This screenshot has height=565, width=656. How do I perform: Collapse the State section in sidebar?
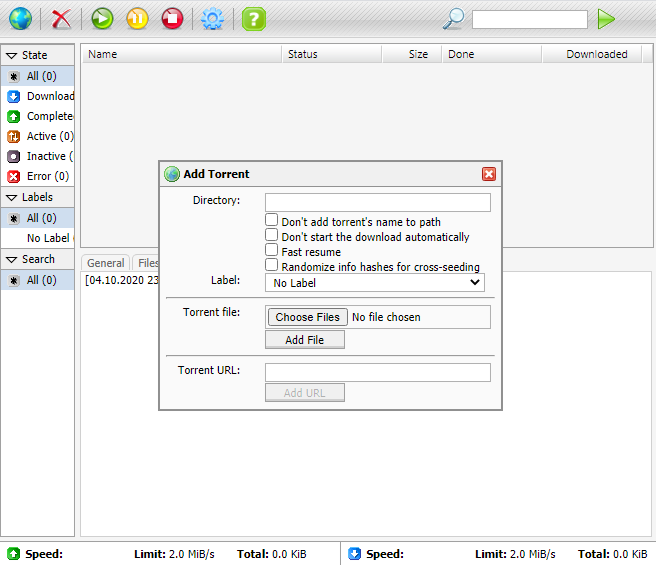[12, 56]
